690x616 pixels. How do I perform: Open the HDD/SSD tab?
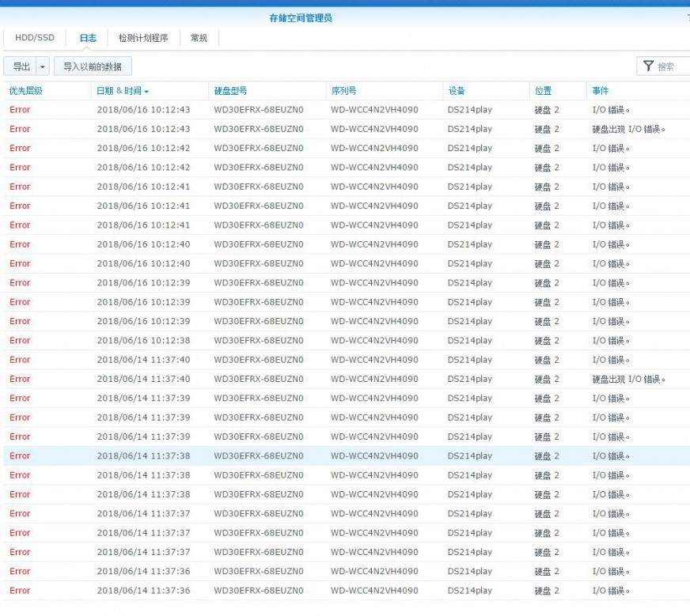pyautogui.click(x=35, y=38)
